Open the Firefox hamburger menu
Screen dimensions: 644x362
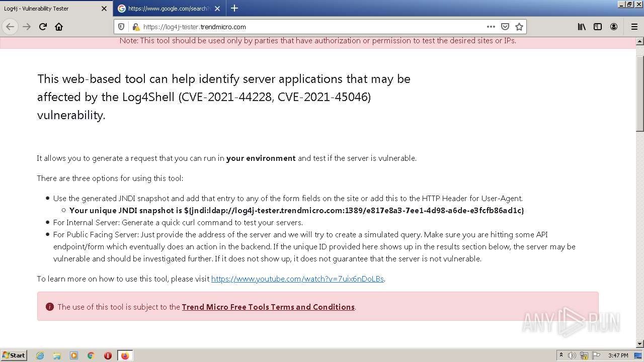(x=634, y=27)
